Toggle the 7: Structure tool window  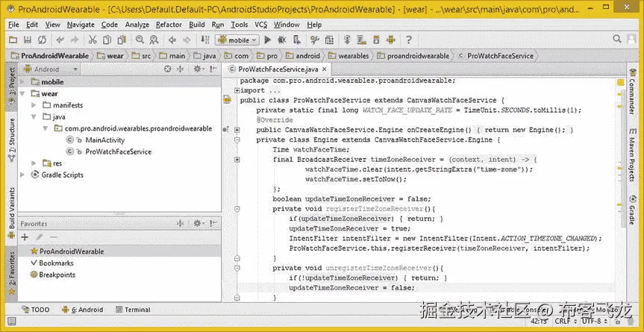pyautogui.click(x=11, y=140)
